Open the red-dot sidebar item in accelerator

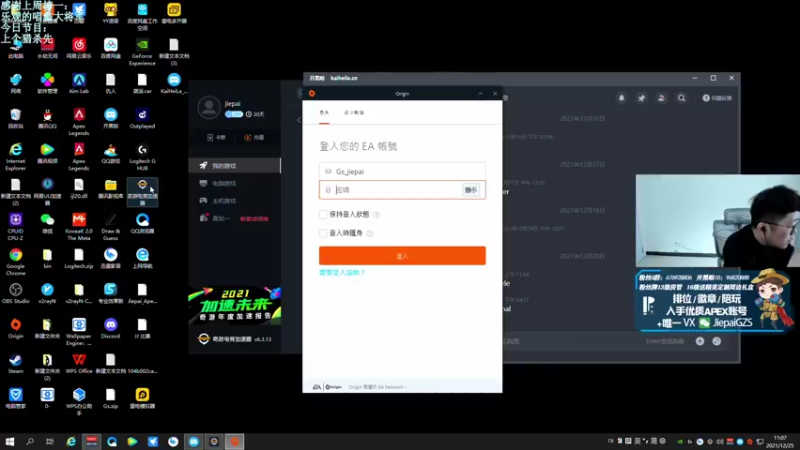tap(234, 218)
